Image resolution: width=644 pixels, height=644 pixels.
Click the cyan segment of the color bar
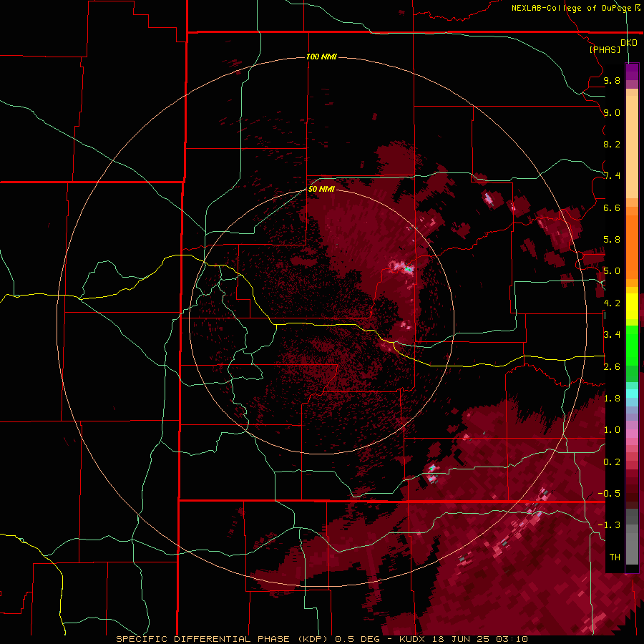632,394
